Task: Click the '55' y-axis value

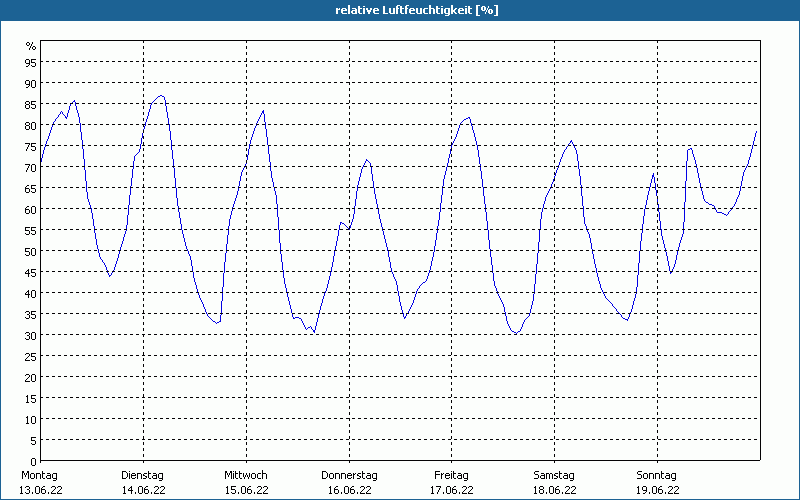Action: [x=31, y=231]
